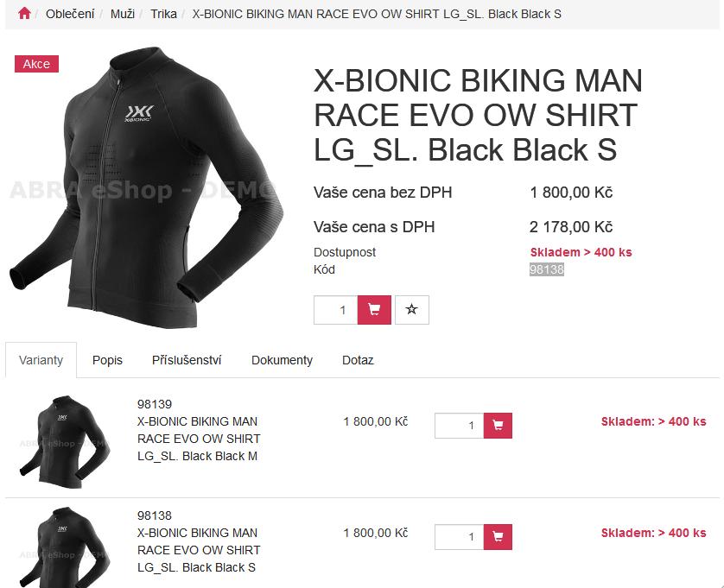Viewport: 724px width, 588px height.
Task: Open the large black shirt product image
Action: coord(146,187)
